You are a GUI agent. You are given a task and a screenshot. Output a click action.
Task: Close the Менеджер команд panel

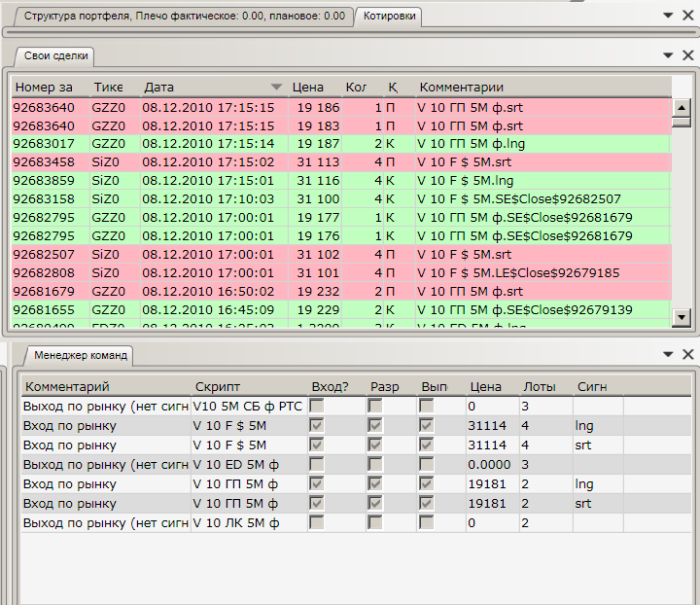[x=687, y=355]
